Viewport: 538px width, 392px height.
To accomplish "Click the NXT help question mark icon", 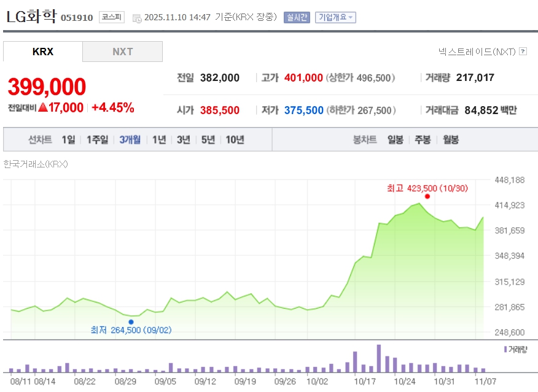I will [523, 52].
